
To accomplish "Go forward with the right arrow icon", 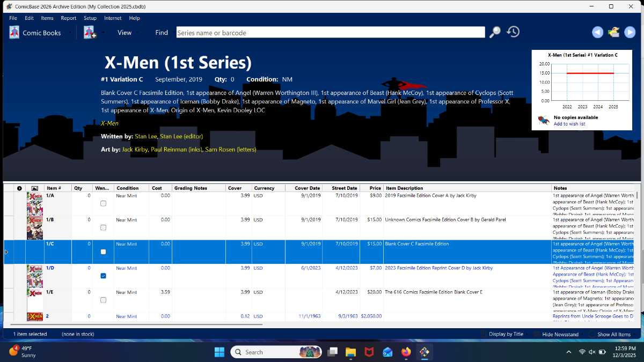I will (630, 33).
